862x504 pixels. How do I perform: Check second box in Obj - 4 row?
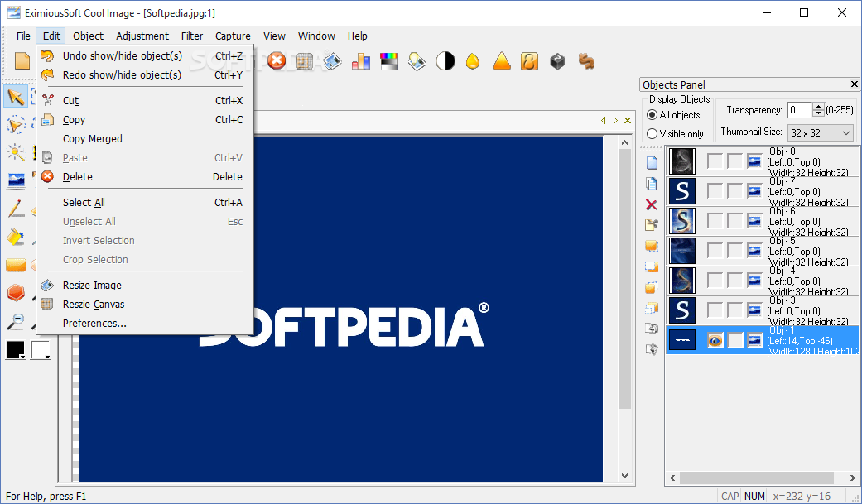point(735,280)
